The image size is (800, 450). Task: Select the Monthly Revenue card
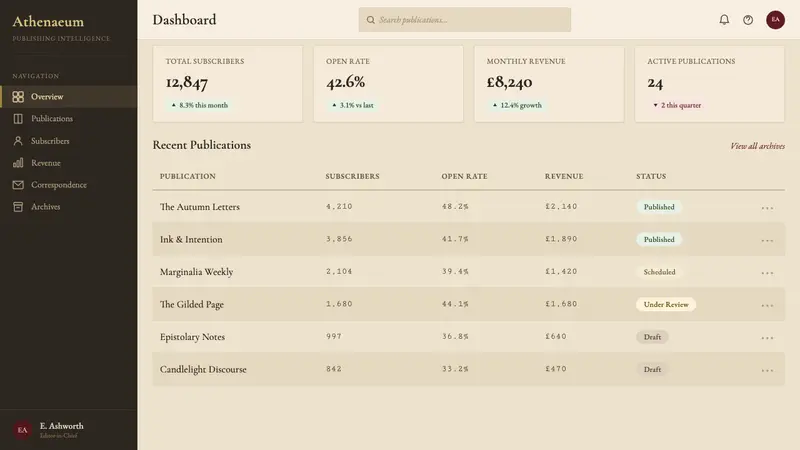(549, 84)
